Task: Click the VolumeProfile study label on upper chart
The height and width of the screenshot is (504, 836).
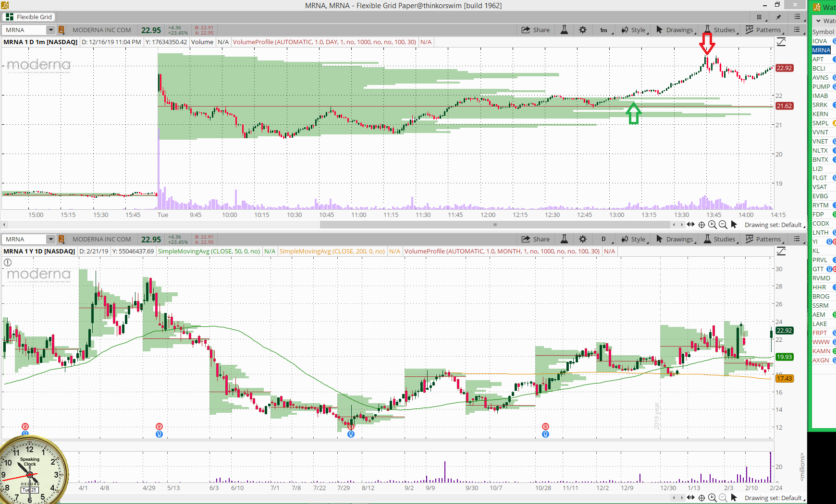Action: (324, 42)
